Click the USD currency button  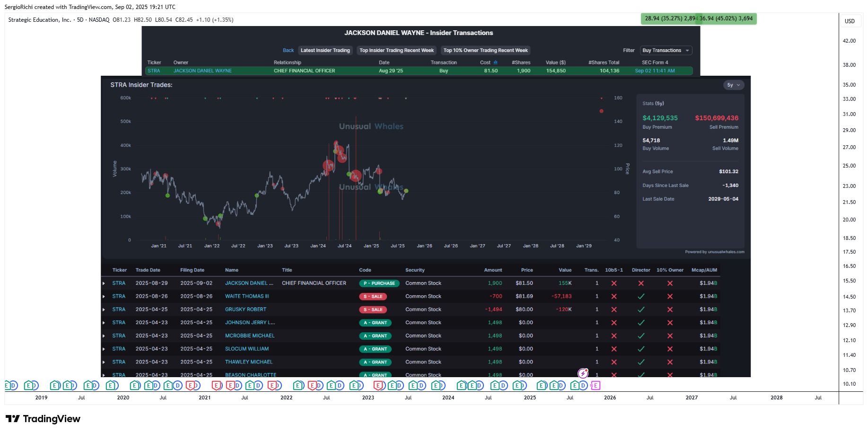(x=850, y=21)
